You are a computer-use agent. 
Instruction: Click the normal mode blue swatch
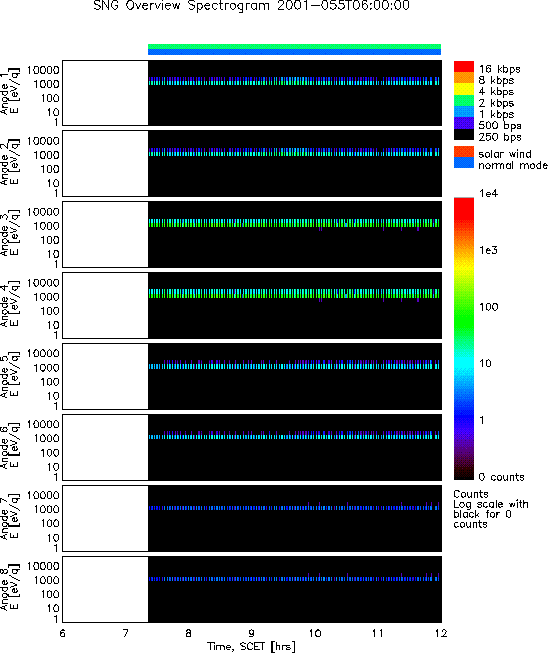click(464, 163)
